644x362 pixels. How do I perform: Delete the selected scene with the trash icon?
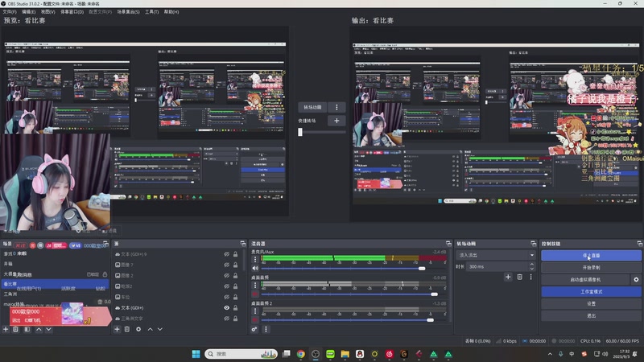click(15, 329)
